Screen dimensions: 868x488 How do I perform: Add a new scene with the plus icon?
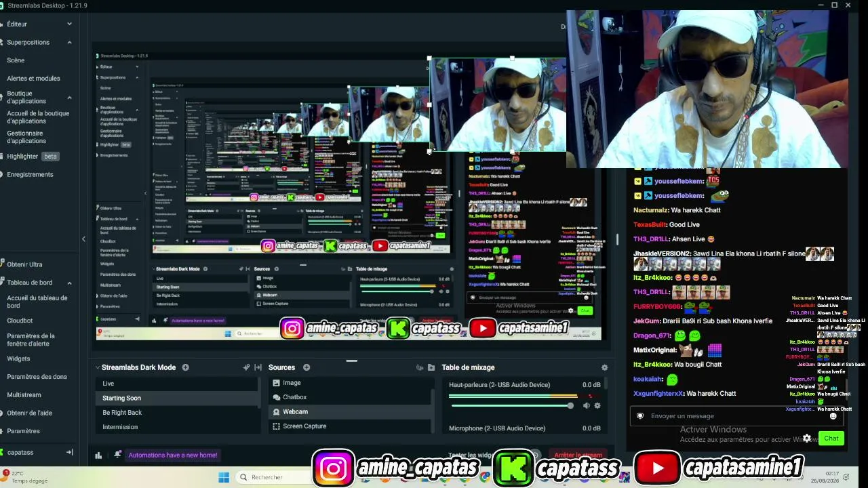click(x=185, y=367)
